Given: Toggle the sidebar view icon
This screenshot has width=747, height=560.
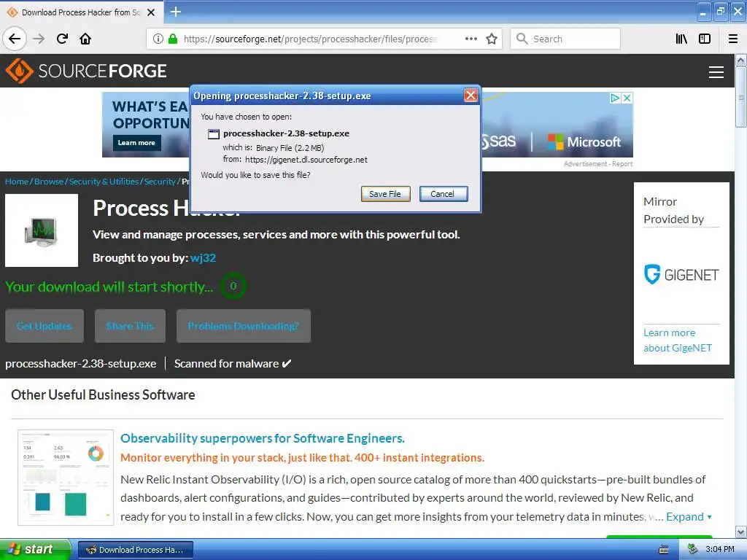Looking at the screenshot, I should click(705, 39).
